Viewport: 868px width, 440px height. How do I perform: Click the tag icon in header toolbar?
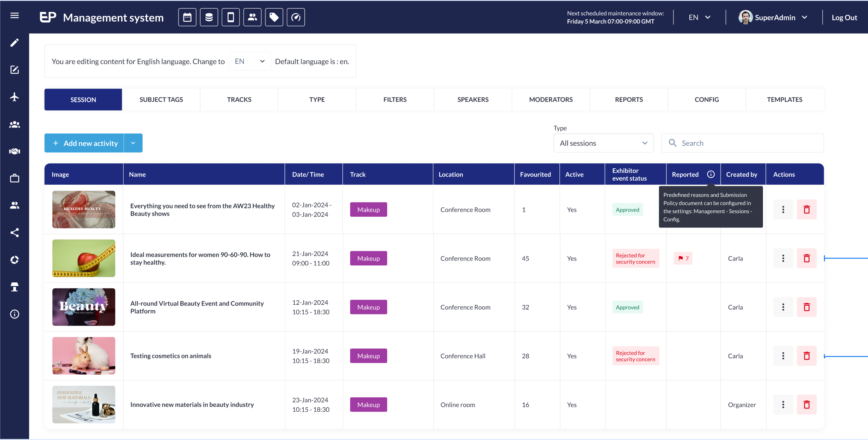[274, 17]
